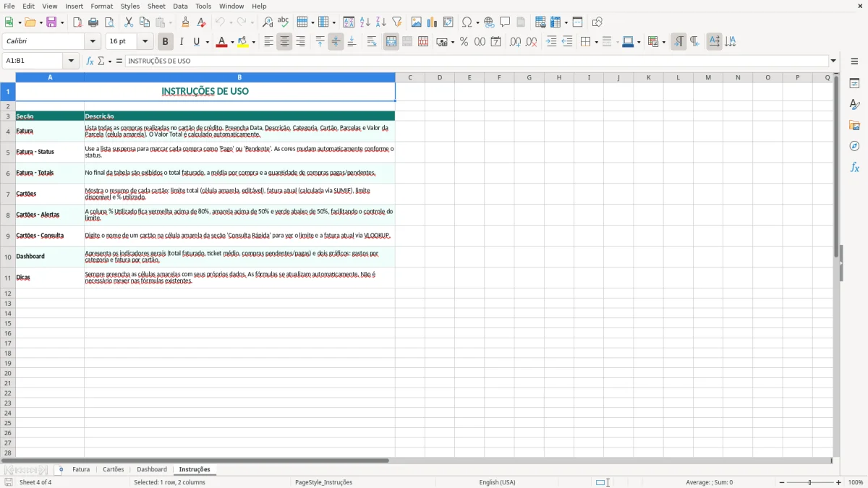The height and width of the screenshot is (488, 868).
Task: Click the Cut scissors icon
Action: pyautogui.click(x=129, y=22)
